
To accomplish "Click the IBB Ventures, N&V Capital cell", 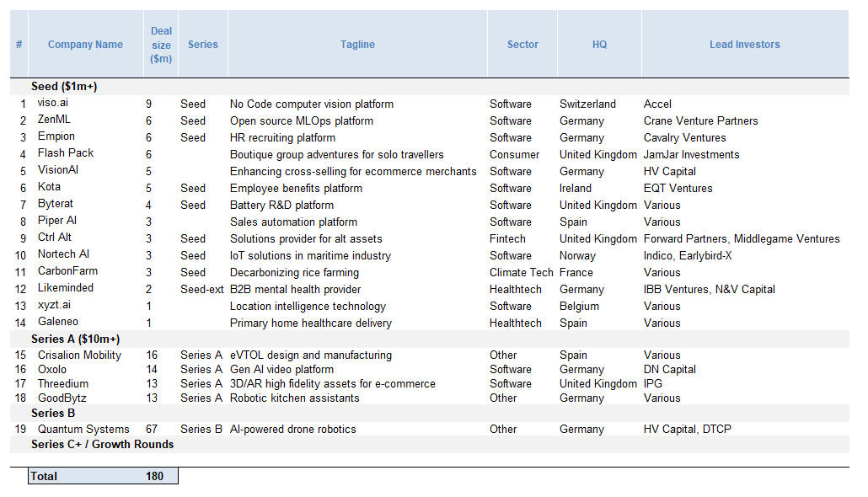I will point(709,290).
